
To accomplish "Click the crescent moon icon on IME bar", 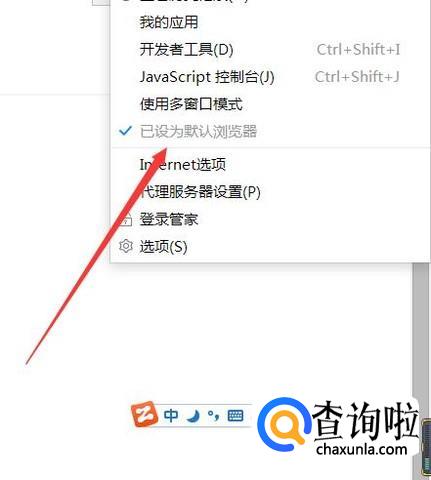I will click(193, 416).
